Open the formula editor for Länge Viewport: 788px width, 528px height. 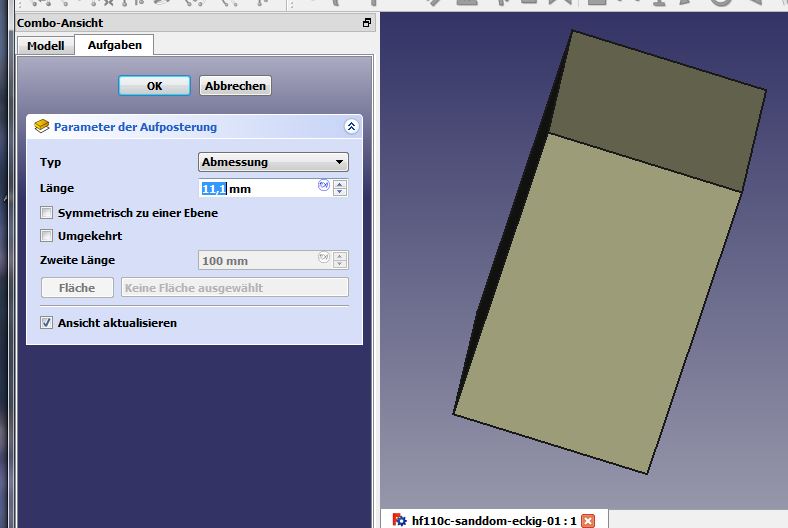pos(323,186)
